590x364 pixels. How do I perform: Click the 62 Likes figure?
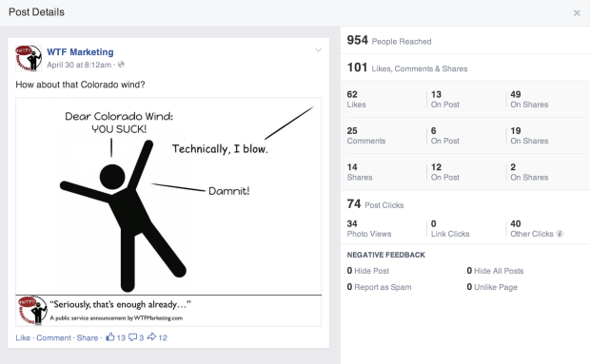click(x=356, y=99)
